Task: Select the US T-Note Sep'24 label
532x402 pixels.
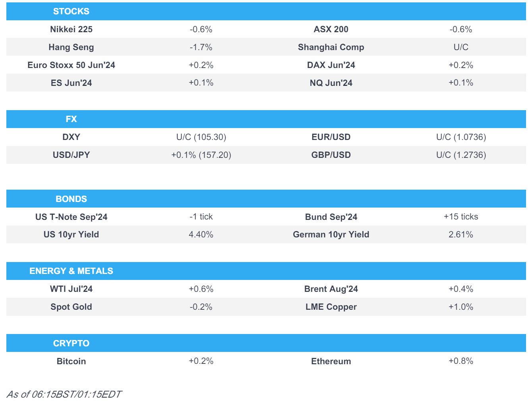Action: (71, 217)
